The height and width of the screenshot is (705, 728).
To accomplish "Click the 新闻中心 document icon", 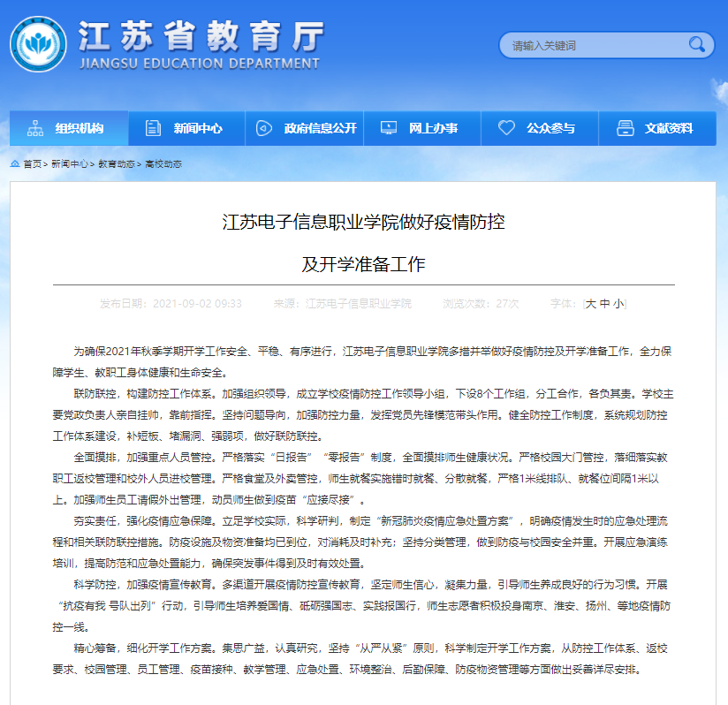I will coord(153,128).
